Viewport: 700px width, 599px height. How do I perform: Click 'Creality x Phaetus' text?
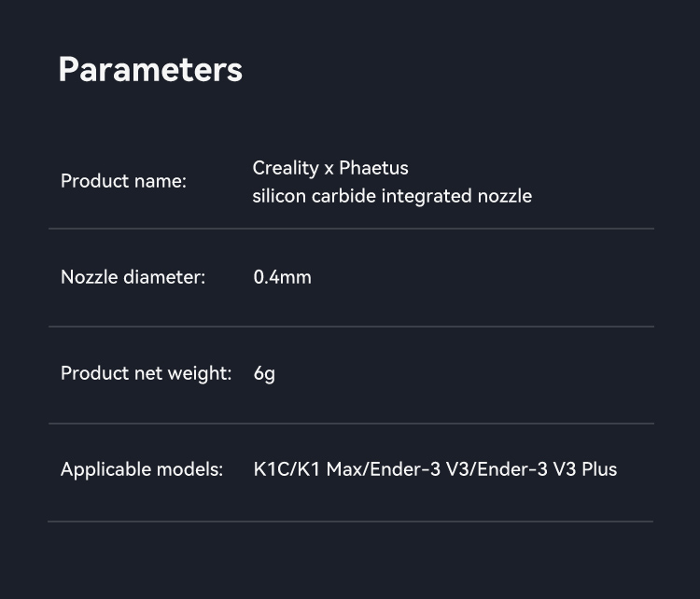click(330, 168)
